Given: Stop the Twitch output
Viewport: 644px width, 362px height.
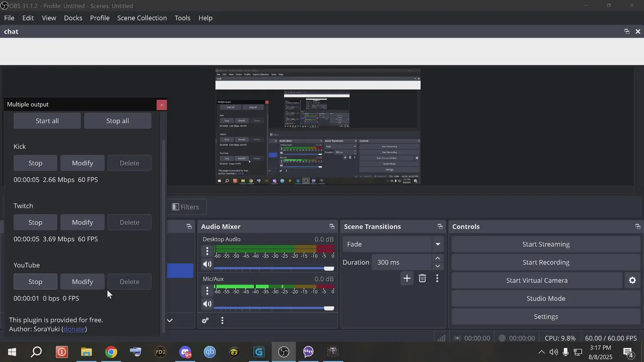Looking at the screenshot, I should click(x=35, y=222).
